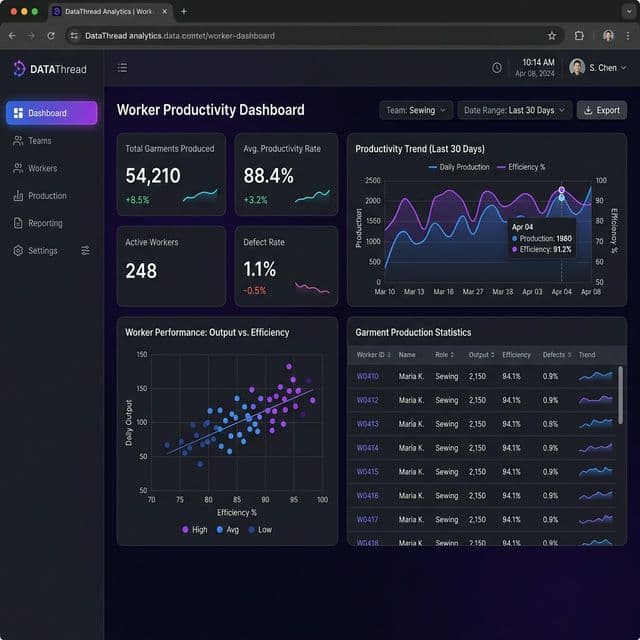Open worker W0410 link in table
This screenshot has height=640, width=640.
coord(368,376)
